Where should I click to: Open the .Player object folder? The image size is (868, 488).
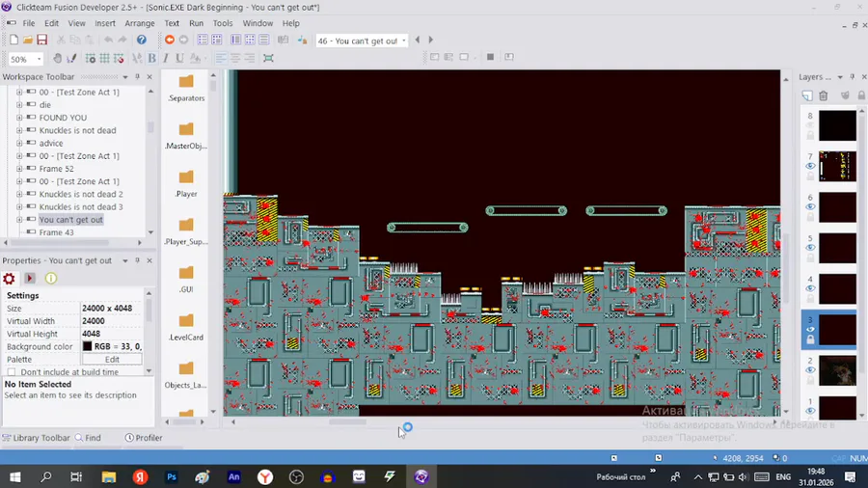pos(186,183)
